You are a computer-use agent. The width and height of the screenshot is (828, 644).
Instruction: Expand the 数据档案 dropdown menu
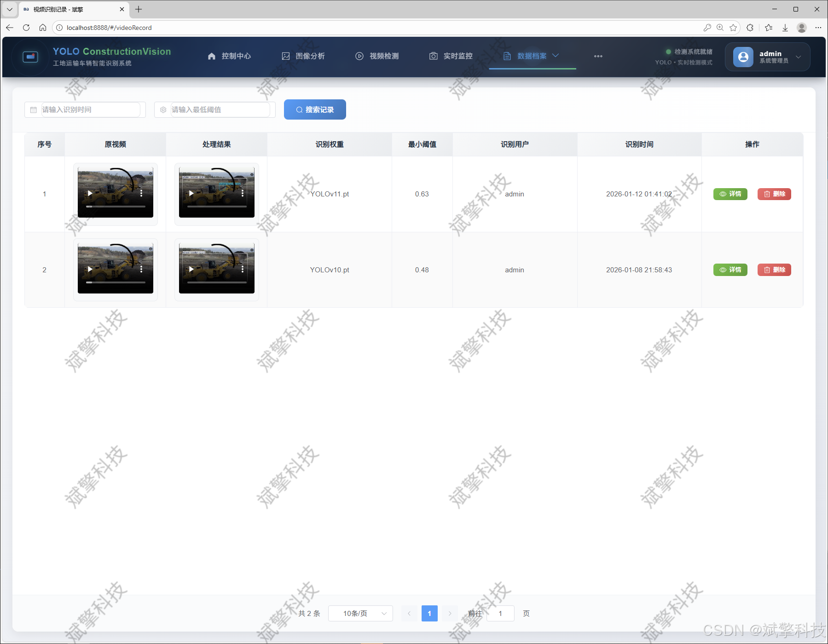click(532, 56)
